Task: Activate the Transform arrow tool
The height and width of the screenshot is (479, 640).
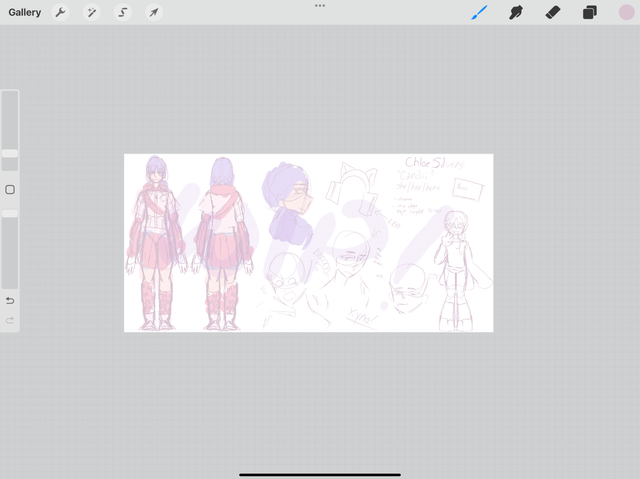Action: (154, 12)
